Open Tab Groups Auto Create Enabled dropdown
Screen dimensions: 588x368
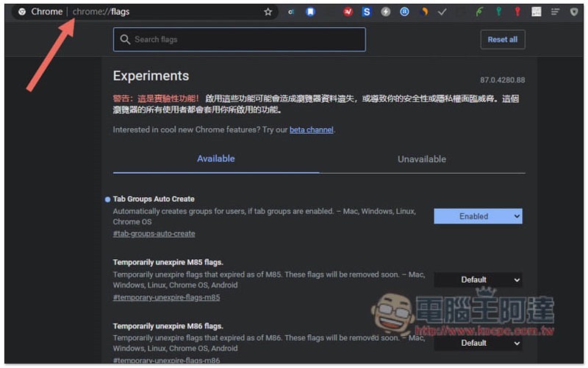pyautogui.click(x=478, y=216)
